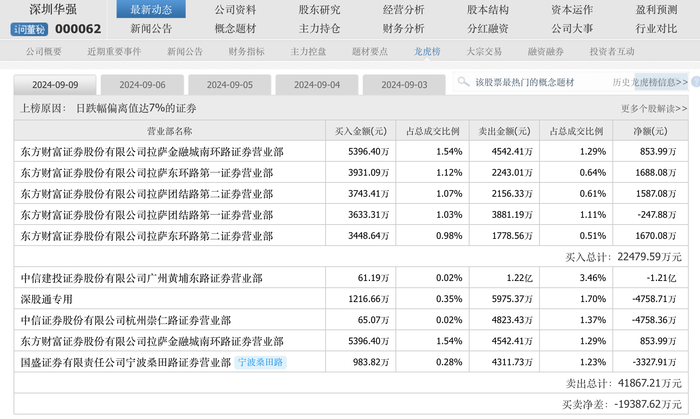Switch to the 2024-09-05 date tab
The image size is (700, 419).
(229, 85)
